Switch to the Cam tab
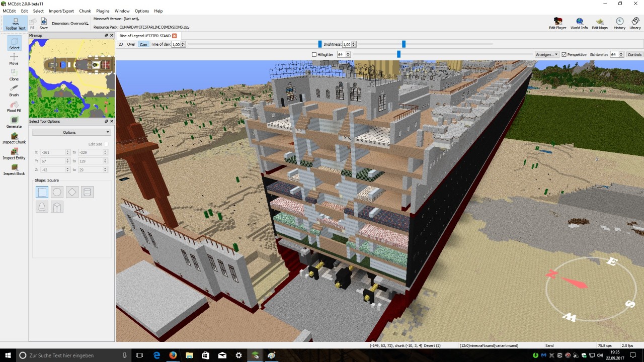Image resolution: width=644 pixels, height=362 pixels. click(x=143, y=44)
